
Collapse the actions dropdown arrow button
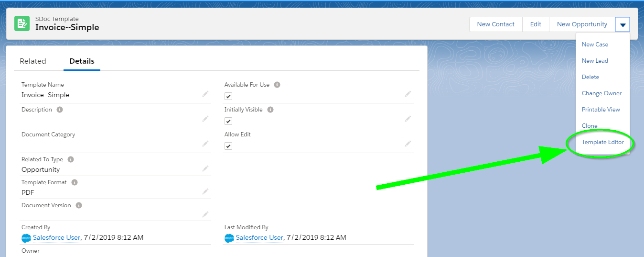pyautogui.click(x=623, y=24)
